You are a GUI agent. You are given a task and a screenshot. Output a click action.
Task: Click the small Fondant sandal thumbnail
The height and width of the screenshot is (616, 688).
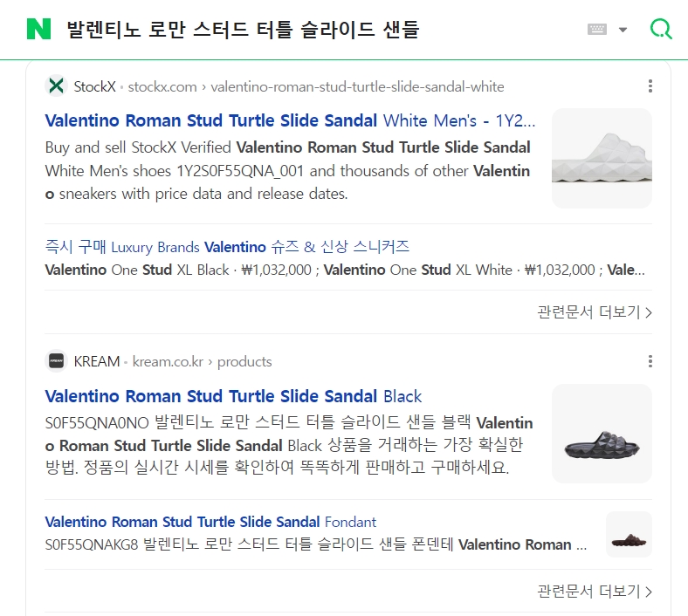point(629,534)
